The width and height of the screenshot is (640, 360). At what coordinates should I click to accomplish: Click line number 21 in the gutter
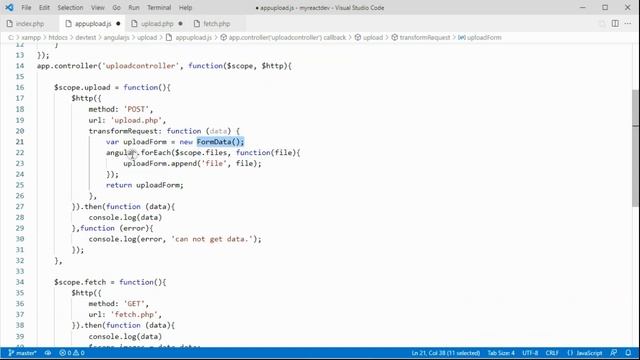click(20, 142)
